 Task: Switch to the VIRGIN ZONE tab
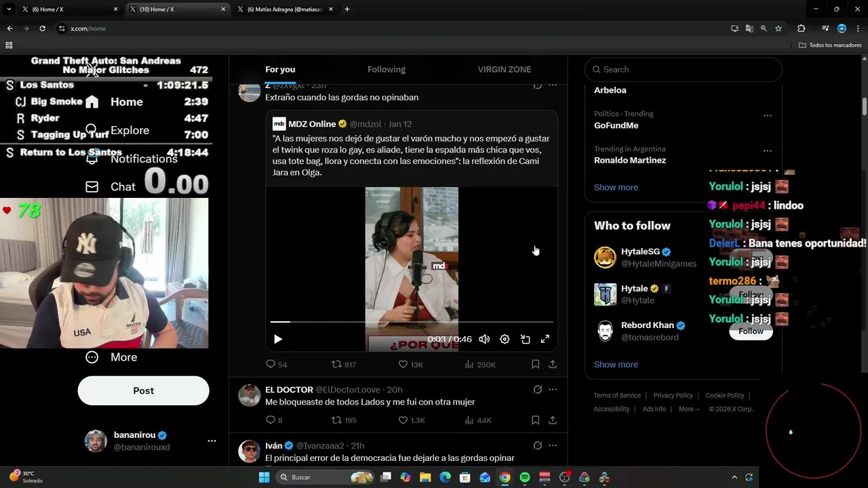(505, 69)
